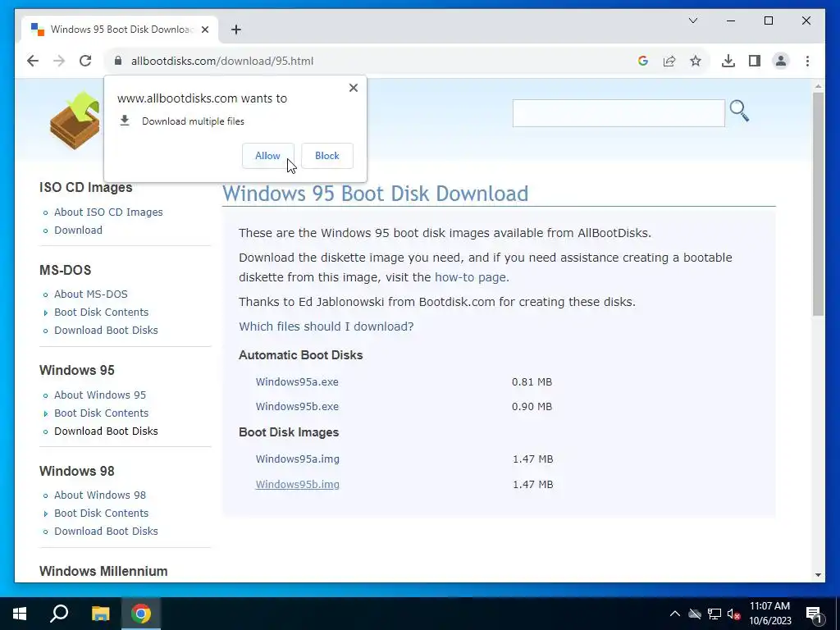Open Download Boot Disks under MS-DOS
Screen dimensions: 840x630
tap(106, 331)
